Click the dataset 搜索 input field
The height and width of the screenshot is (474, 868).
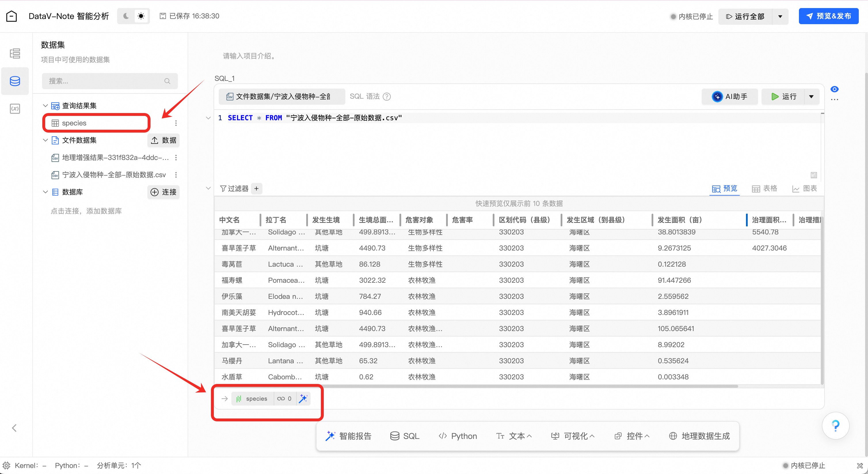[x=104, y=81]
